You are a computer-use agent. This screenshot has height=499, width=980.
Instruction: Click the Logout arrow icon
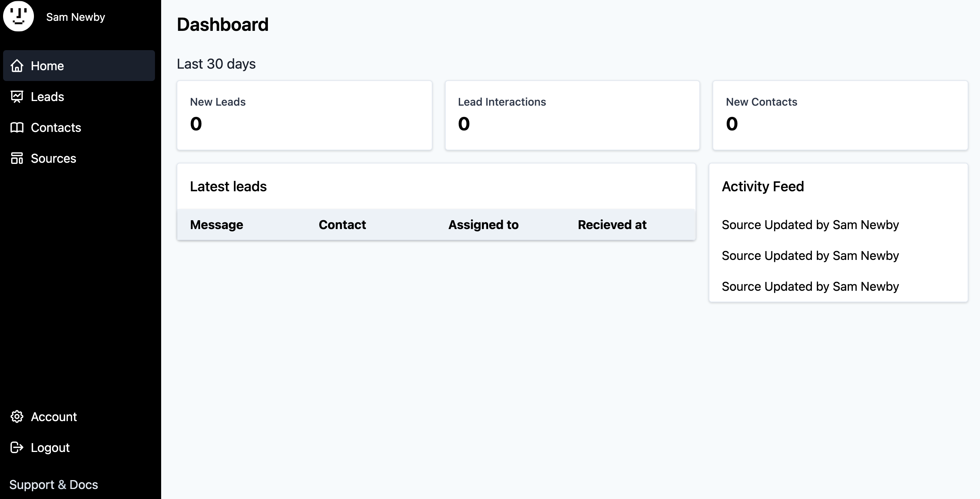point(17,447)
